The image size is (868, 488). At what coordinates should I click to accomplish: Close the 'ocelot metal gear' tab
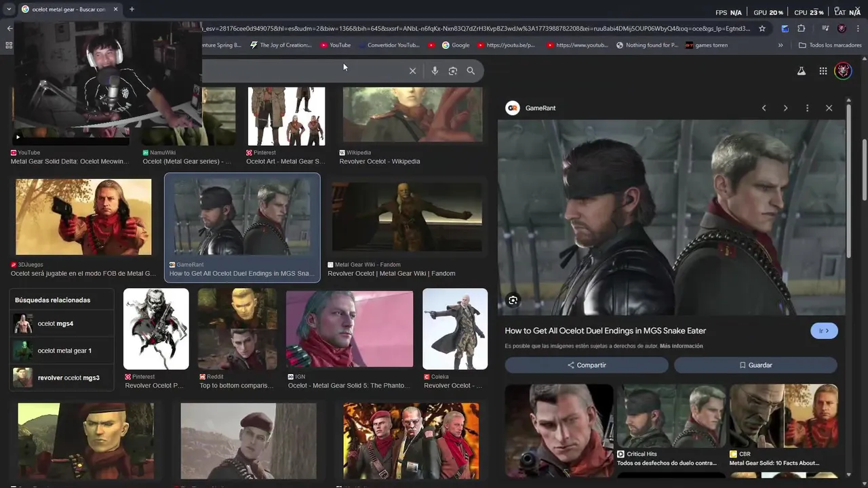(x=115, y=9)
